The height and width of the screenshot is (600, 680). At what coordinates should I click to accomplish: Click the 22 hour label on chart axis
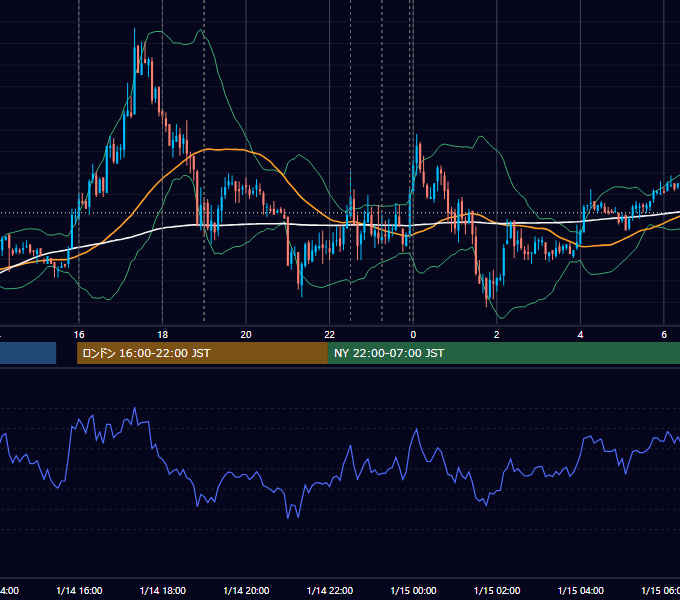click(330, 334)
